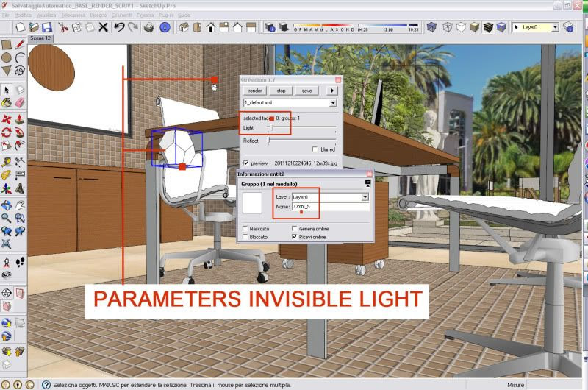Switch to the Scene 12 tab
The width and height of the screenshot is (588, 390).
pyautogui.click(x=40, y=38)
